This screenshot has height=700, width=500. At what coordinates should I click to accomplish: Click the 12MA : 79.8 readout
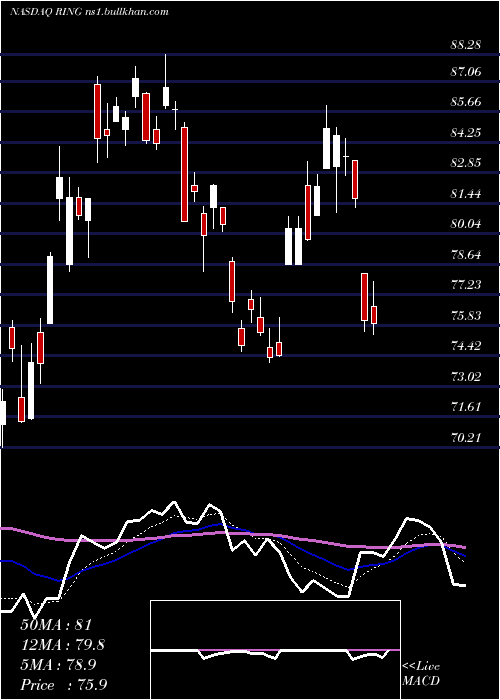click(65, 645)
